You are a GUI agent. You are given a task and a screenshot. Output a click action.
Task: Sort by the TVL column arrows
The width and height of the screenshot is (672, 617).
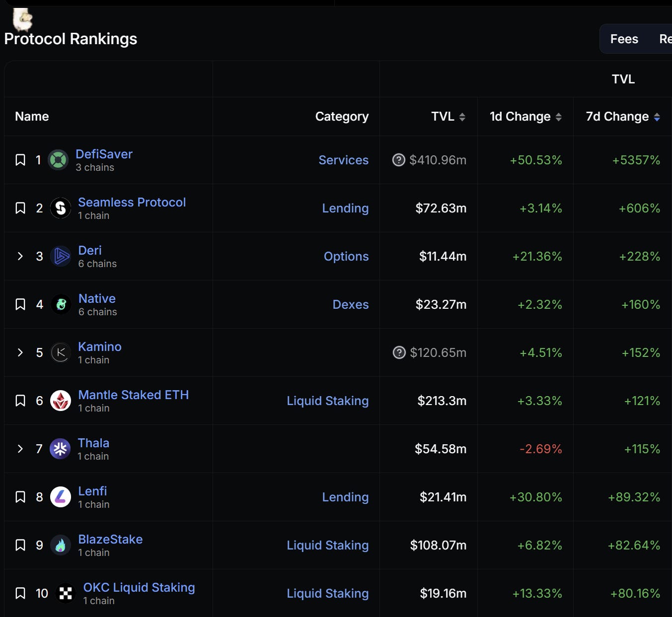click(462, 117)
